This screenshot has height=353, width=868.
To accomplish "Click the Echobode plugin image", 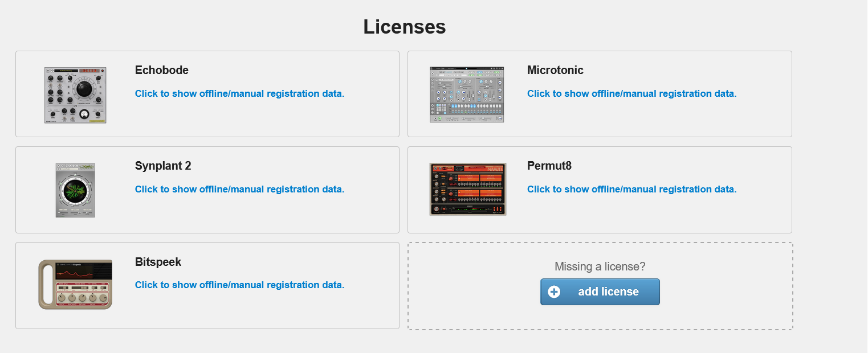I will tap(75, 95).
